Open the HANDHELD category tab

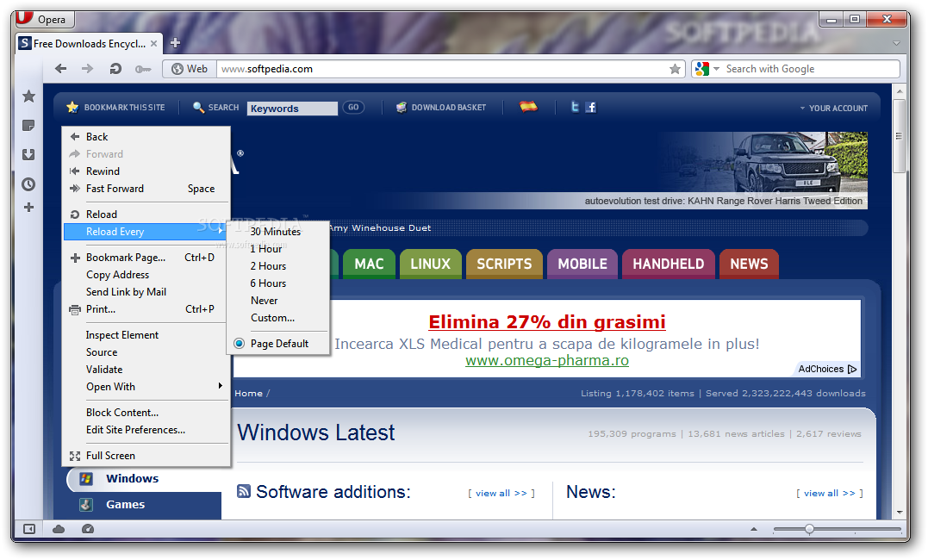coord(668,264)
